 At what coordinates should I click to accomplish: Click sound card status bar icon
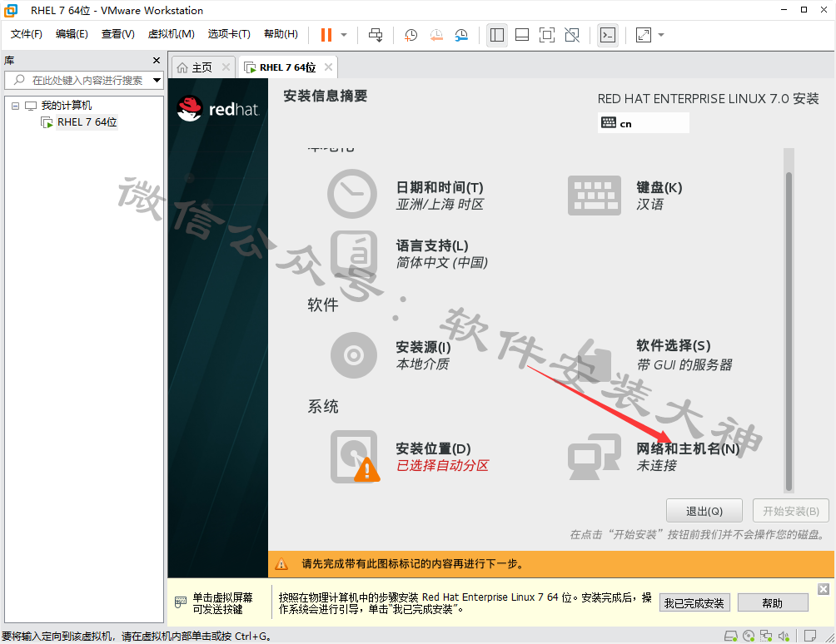pyautogui.click(x=784, y=636)
